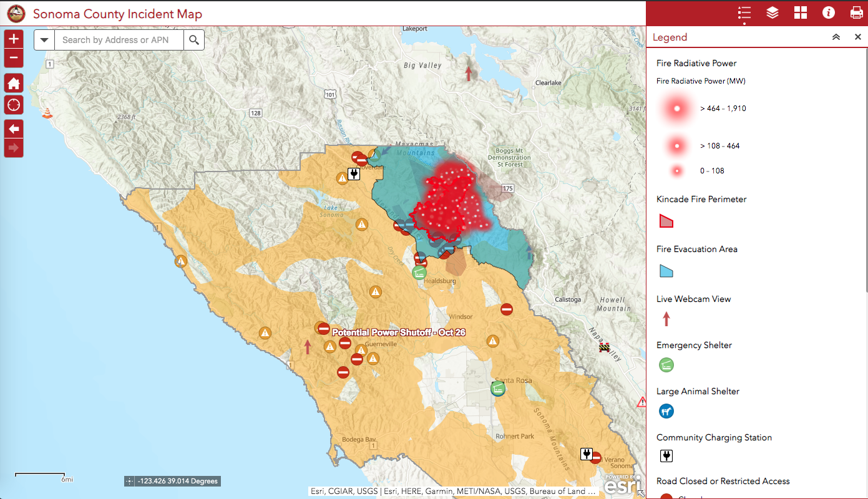Go to previous map extent

pos(14,129)
